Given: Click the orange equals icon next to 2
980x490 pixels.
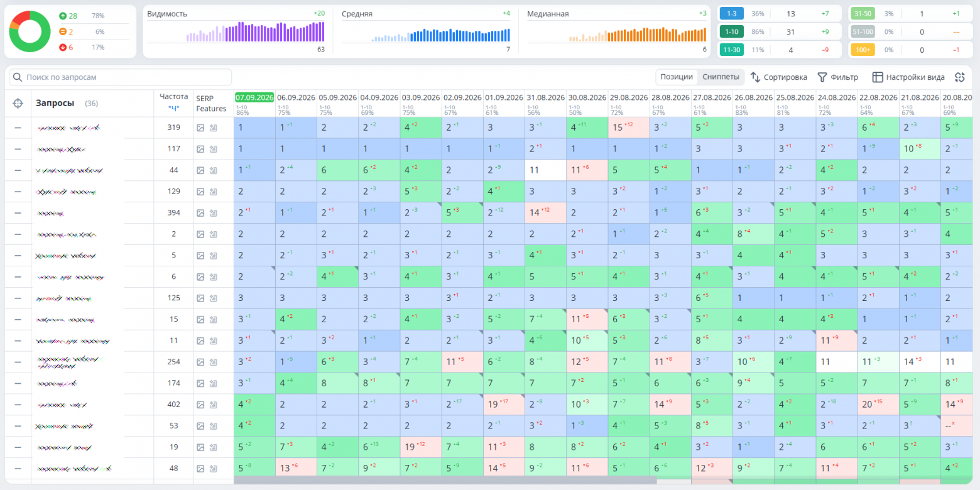Looking at the screenshot, I should pyautogui.click(x=63, y=31).
